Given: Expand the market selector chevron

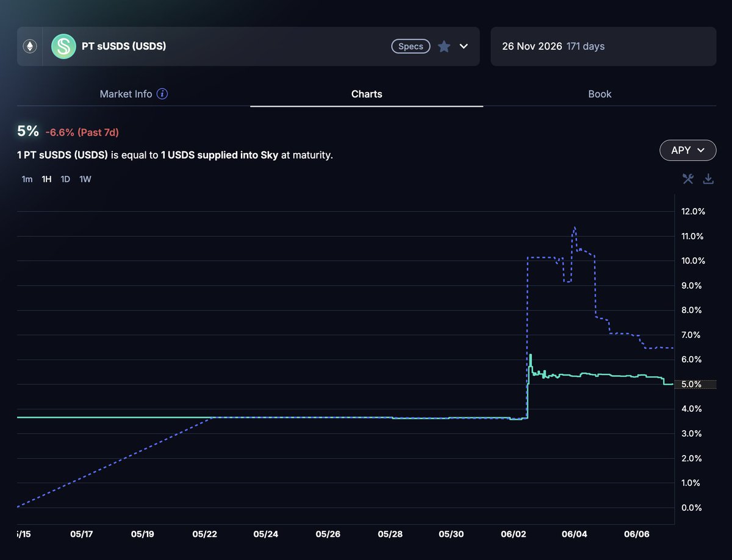Looking at the screenshot, I should 464,46.
